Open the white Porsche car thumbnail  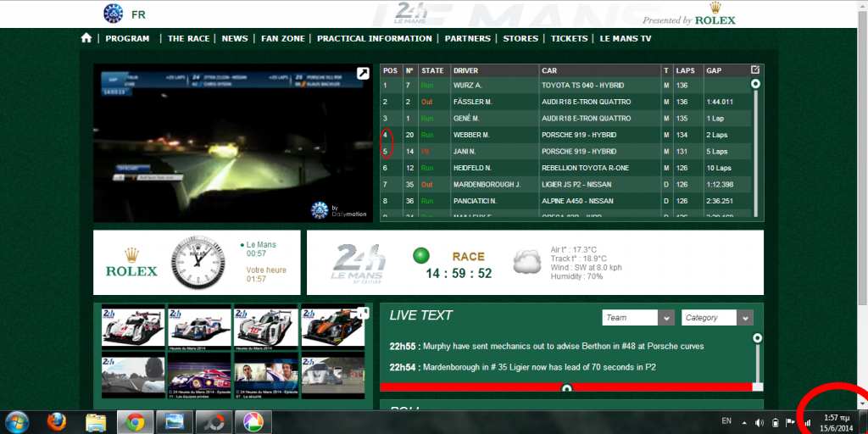coord(265,327)
